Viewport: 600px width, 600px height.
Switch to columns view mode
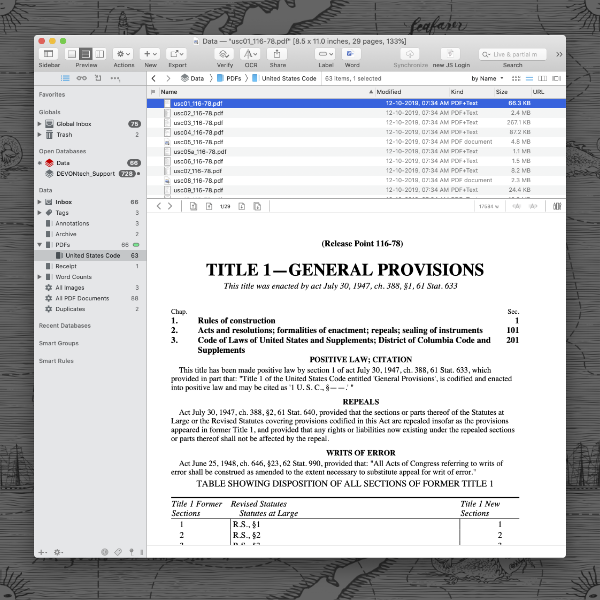542,78
